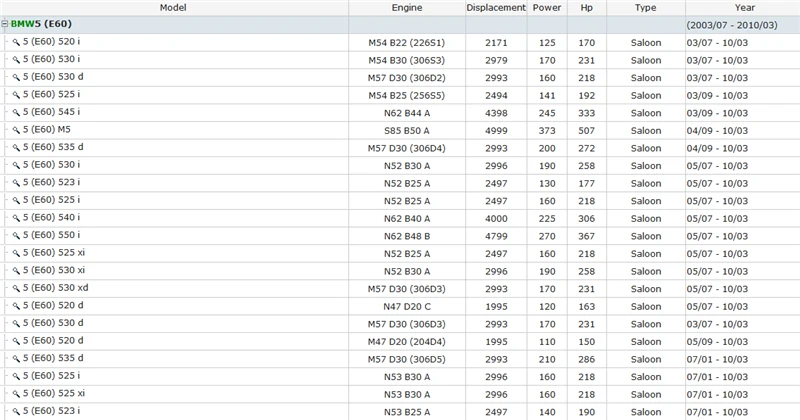Click power value 245
Screen dimensions: 800x420
547,113
